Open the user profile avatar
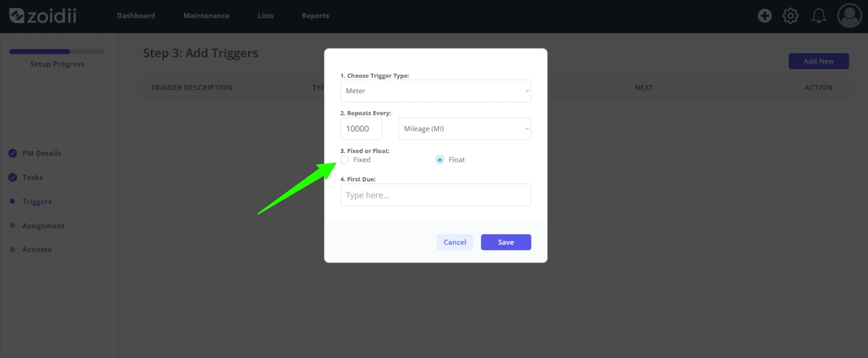 (x=849, y=16)
